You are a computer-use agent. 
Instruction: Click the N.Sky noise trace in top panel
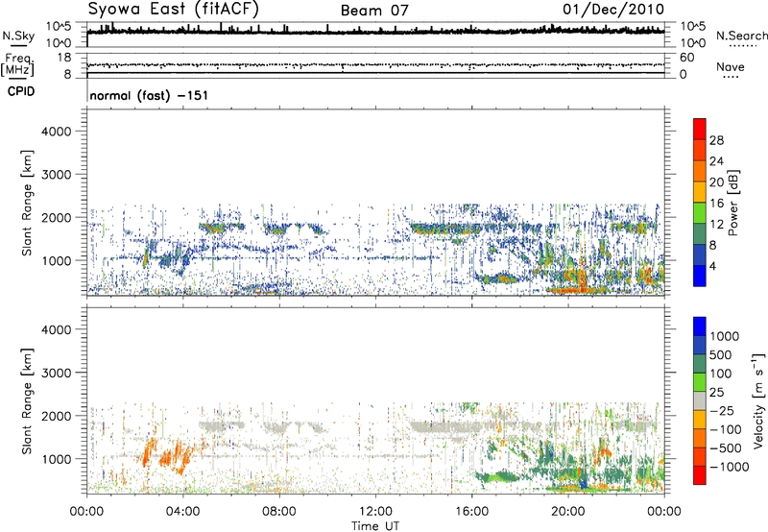click(x=375, y=32)
